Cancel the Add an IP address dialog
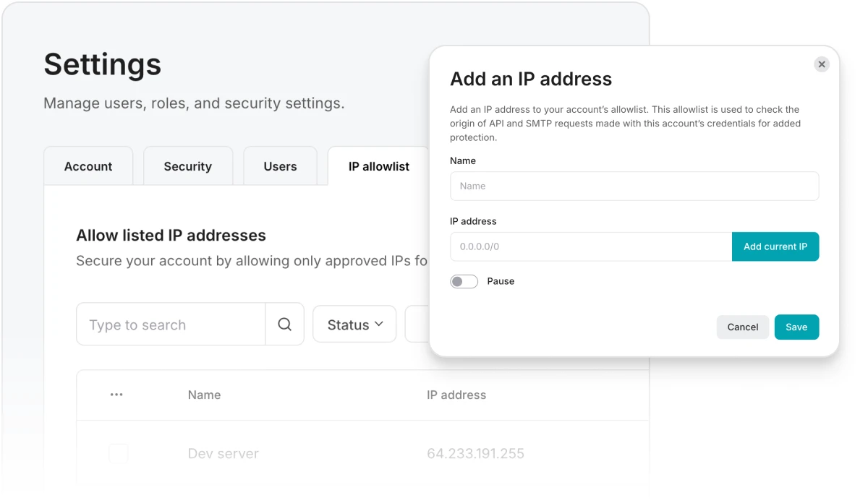The height and width of the screenshot is (503, 868). [743, 327]
